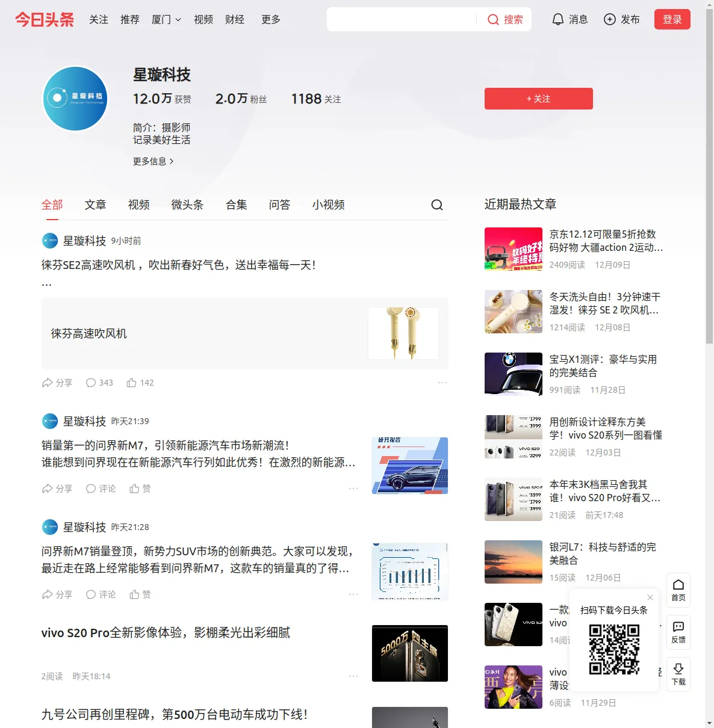Comment on the 问界新M7销量登顶 post
Image resolution: width=714 pixels, height=728 pixels.
[101, 594]
